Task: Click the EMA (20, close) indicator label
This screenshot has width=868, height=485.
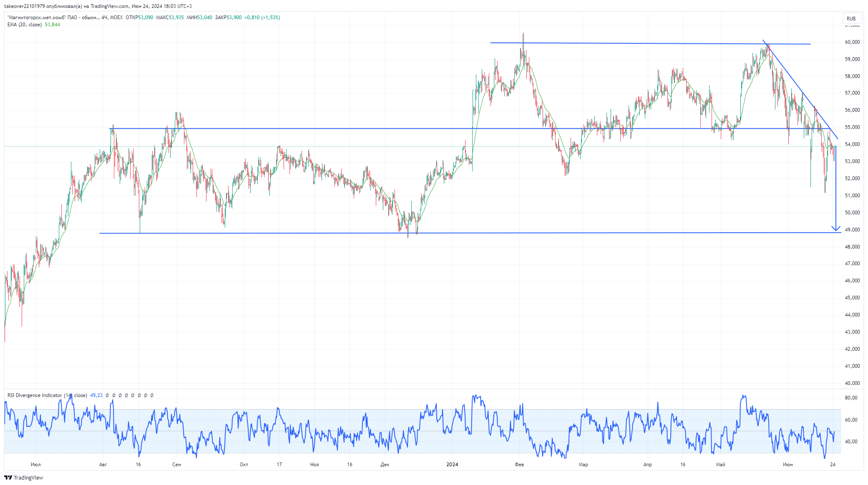Action: pos(24,25)
